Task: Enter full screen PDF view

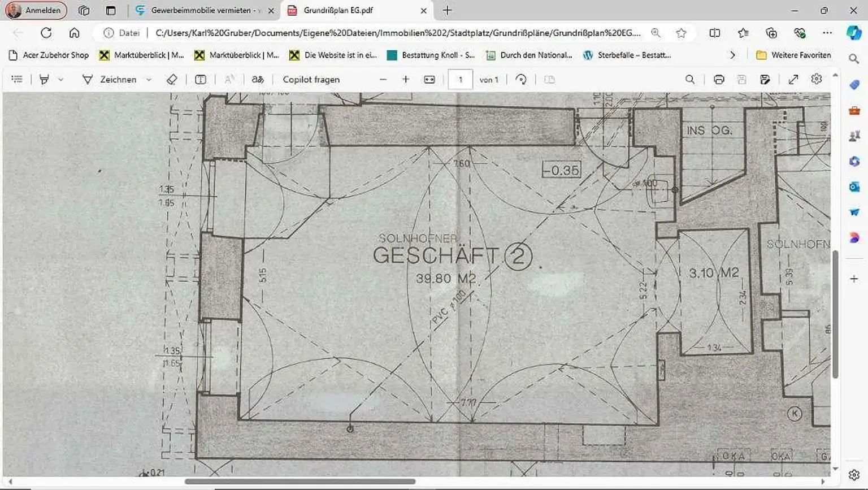Action: click(x=793, y=80)
